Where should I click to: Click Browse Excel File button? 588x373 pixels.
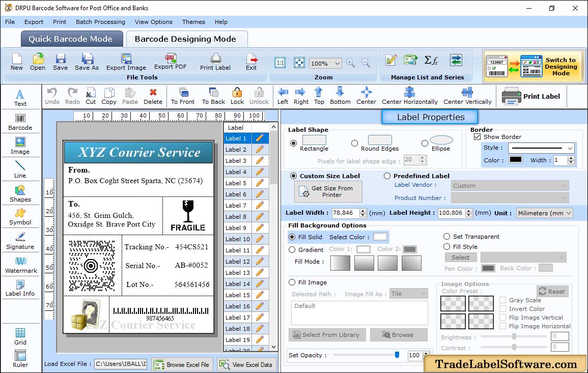click(x=182, y=364)
